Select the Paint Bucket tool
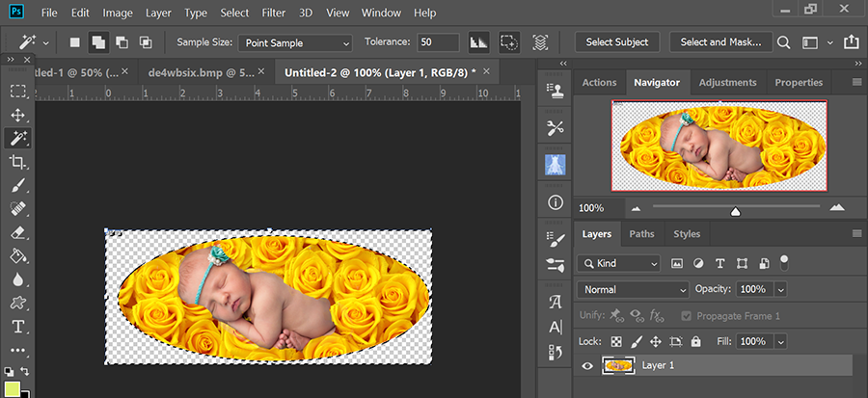The image size is (868, 398). (17, 256)
